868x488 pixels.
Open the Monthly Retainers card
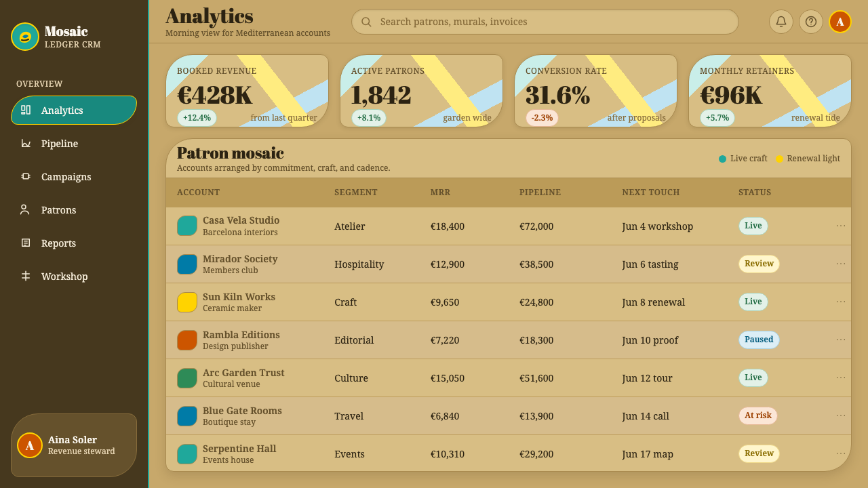(x=770, y=91)
